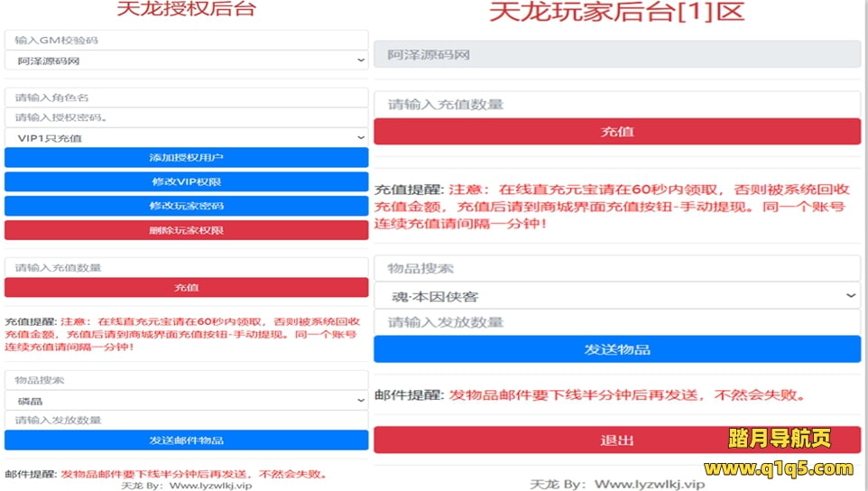Click the 修改VIP权限 button
Image resolution: width=868 pixels, height=491 pixels.
coord(186,181)
